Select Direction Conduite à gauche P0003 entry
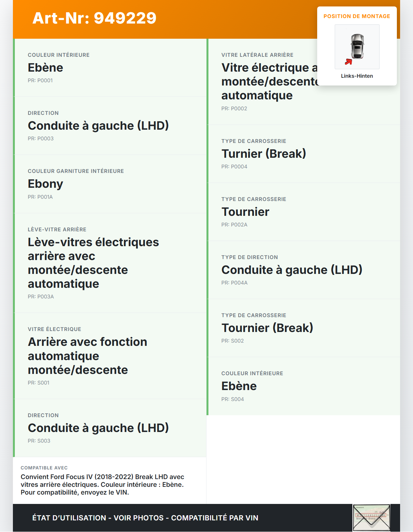The image size is (413, 532). tap(98, 126)
